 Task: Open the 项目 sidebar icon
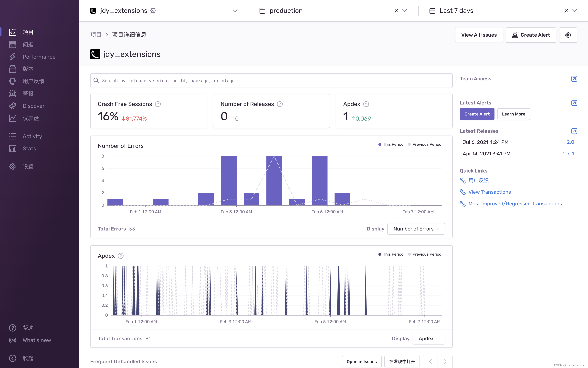13,32
